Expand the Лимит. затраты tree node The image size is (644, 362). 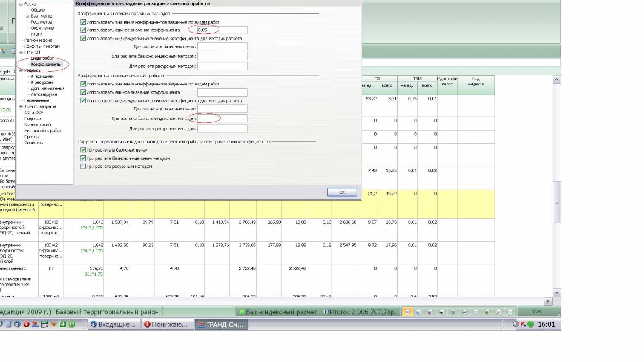[21, 106]
